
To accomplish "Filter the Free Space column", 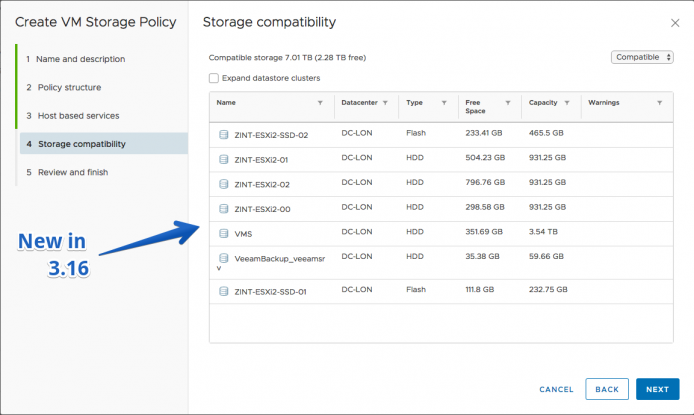I will click(x=508, y=103).
